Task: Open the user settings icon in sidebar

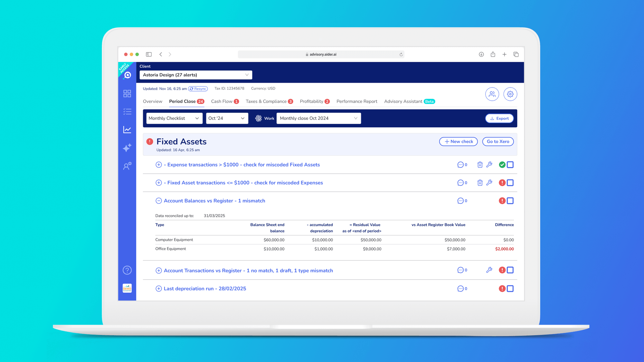Action: pyautogui.click(x=127, y=166)
